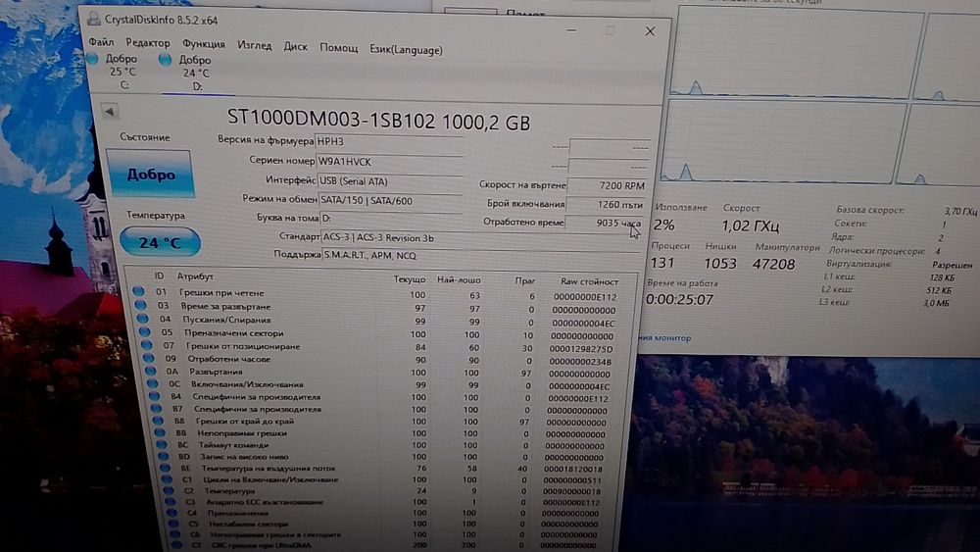Click the previous disk arrow button
The image size is (980, 552).
click(x=110, y=112)
